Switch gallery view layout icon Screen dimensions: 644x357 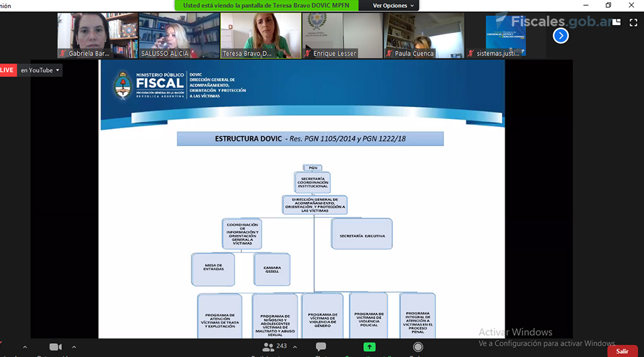616,21
